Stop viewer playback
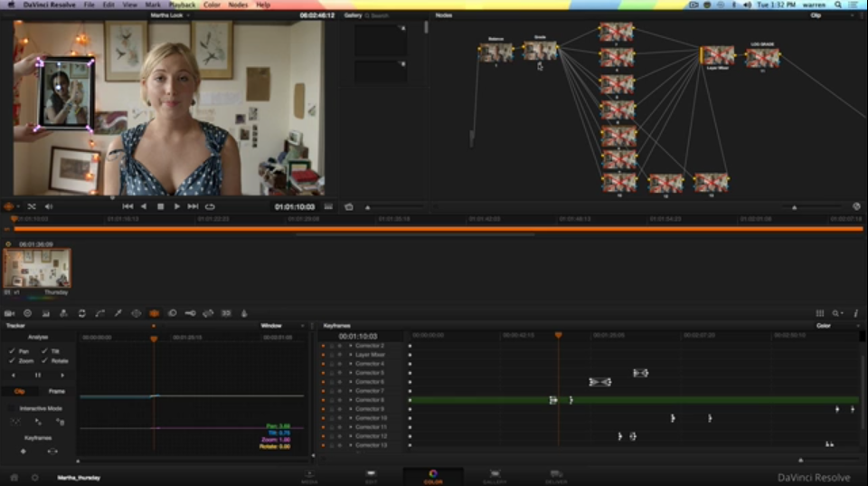 [161, 206]
